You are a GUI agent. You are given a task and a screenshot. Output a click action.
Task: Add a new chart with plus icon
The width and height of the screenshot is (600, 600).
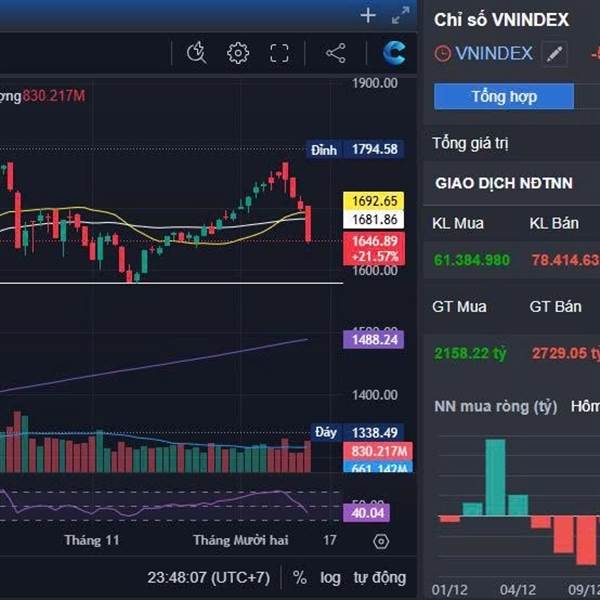tap(367, 15)
